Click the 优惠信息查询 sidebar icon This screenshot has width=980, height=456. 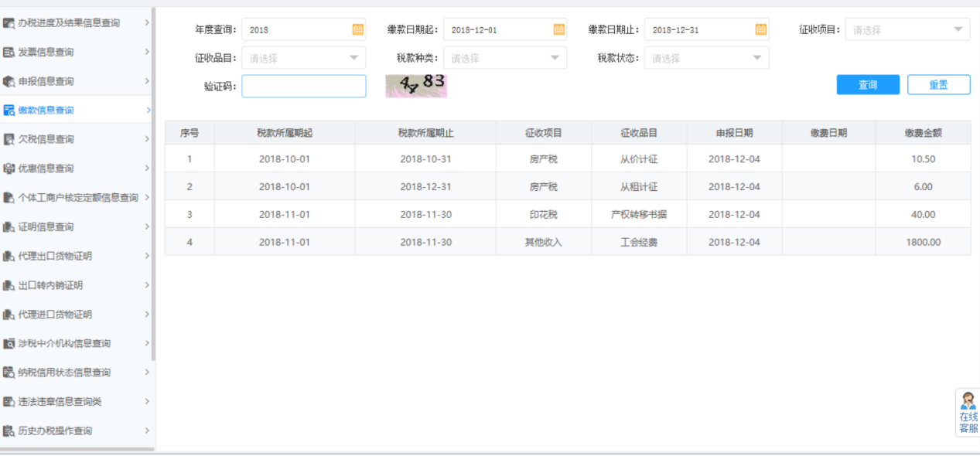point(9,168)
